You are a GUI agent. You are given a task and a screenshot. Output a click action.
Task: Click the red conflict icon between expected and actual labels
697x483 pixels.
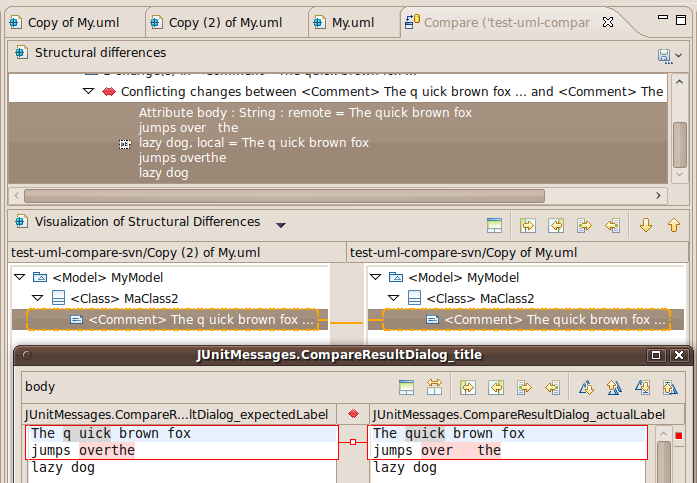pos(353,414)
